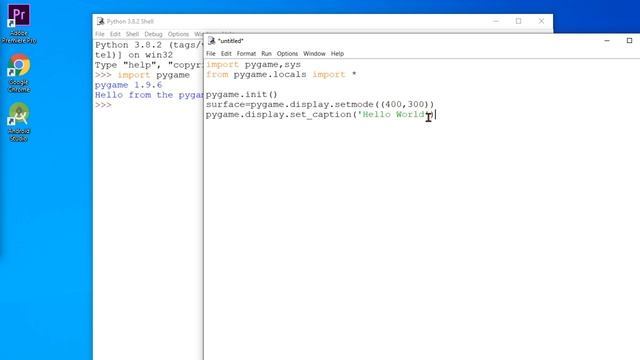Maximize the untitled editor window
The height and width of the screenshot is (360, 640).
[x=629, y=41]
